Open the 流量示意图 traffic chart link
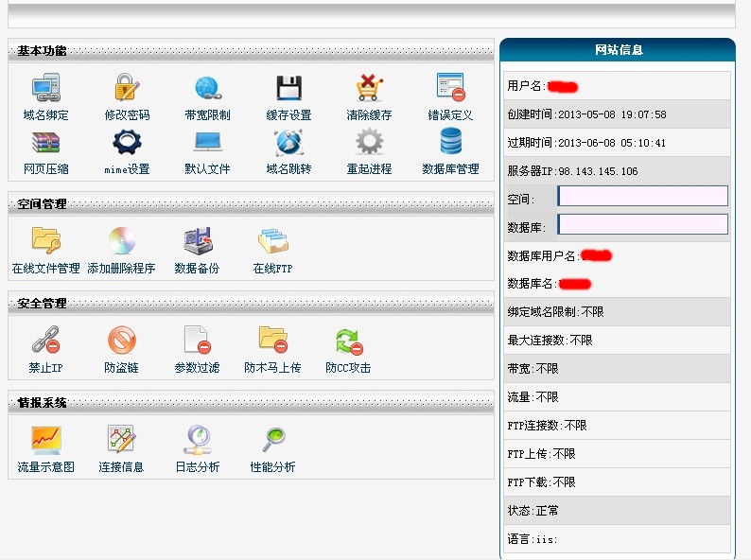 point(45,466)
